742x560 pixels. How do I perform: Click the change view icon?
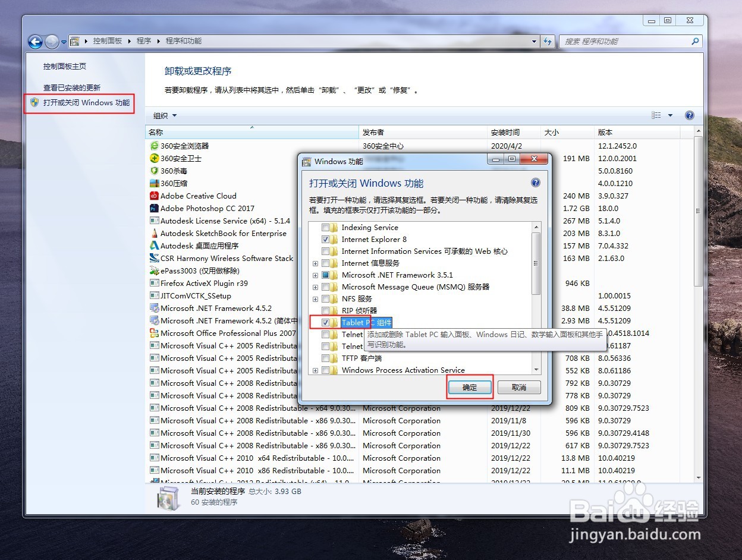click(656, 115)
